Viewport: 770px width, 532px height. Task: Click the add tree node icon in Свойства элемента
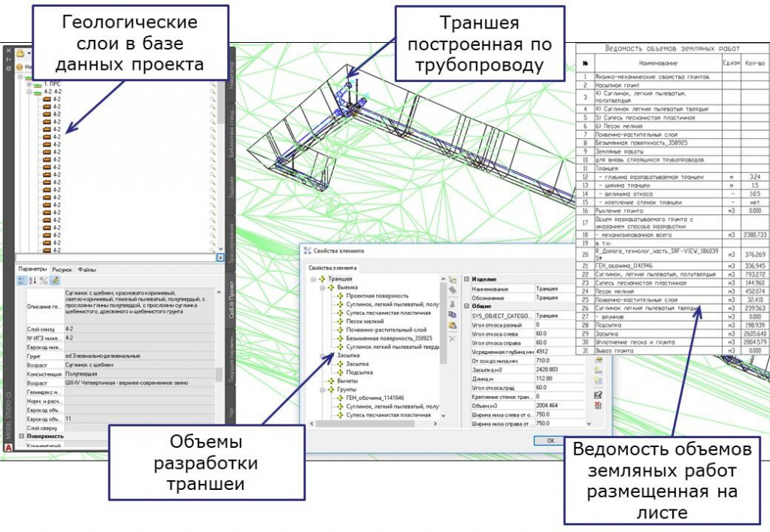pyautogui.click(x=453, y=280)
